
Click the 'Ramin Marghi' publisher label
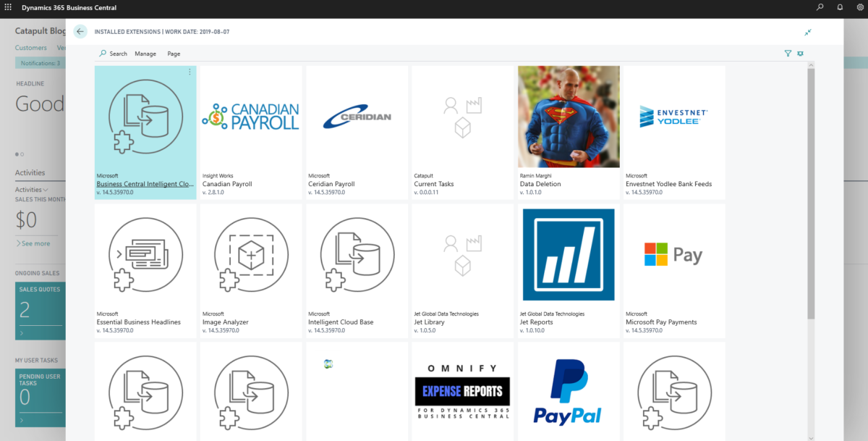click(534, 176)
